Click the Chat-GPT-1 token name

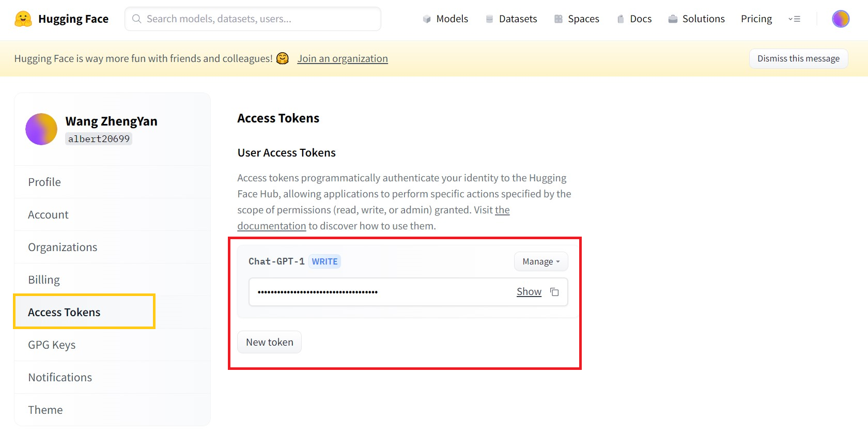click(x=276, y=261)
